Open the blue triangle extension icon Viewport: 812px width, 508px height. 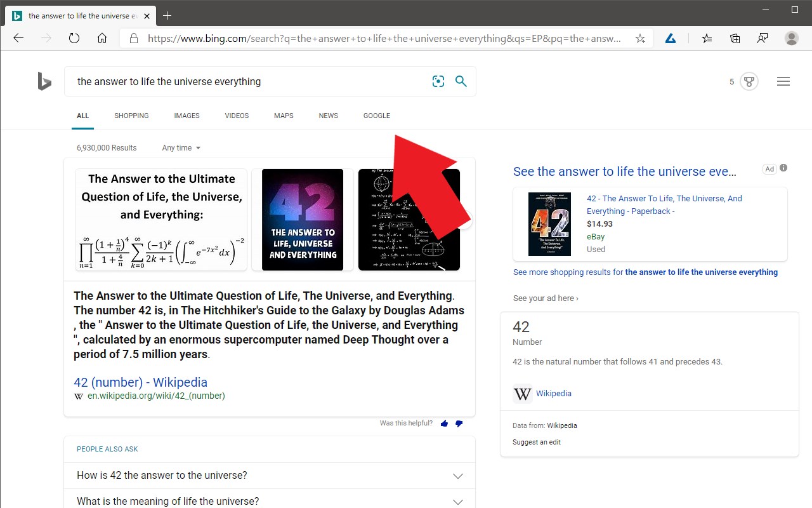click(670, 38)
